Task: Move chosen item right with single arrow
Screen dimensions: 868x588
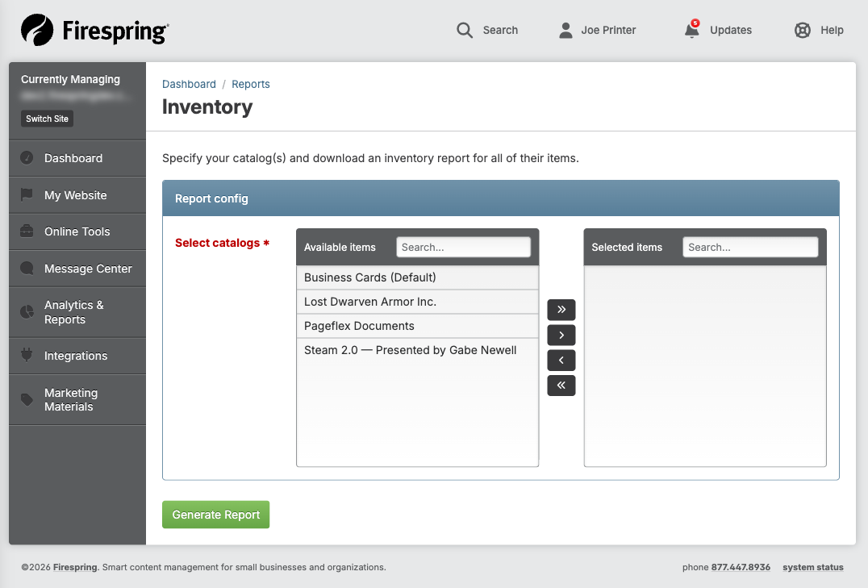Action: pyautogui.click(x=561, y=335)
